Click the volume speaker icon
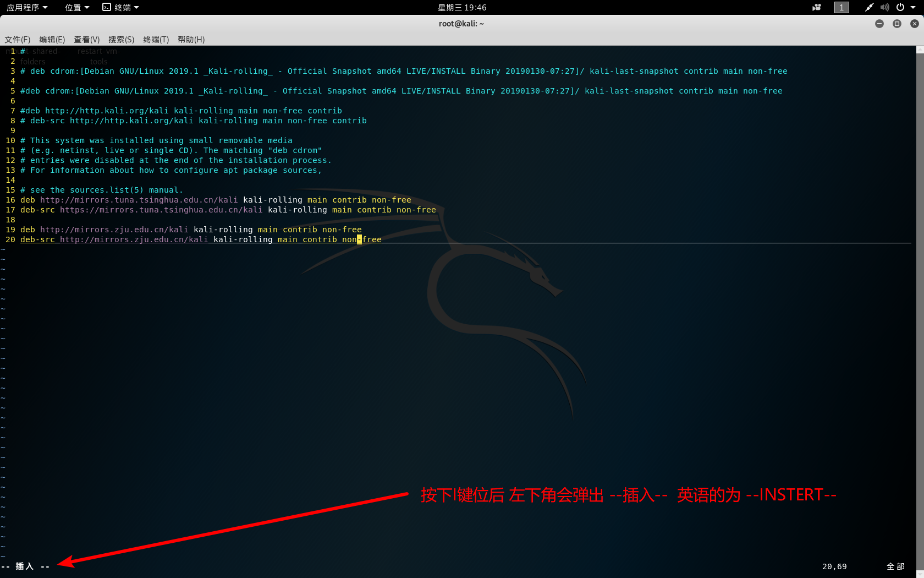 (884, 7)
